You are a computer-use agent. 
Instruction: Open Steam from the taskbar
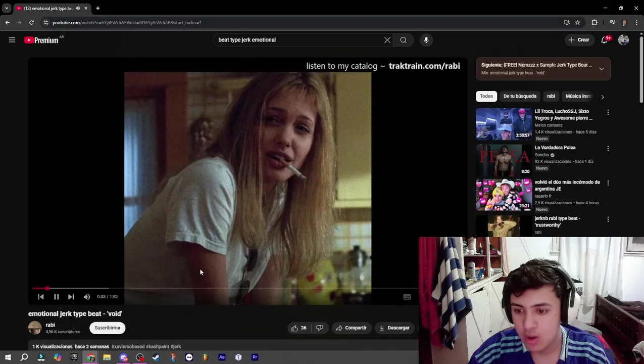pyautogui.click(x=156, y=357)
